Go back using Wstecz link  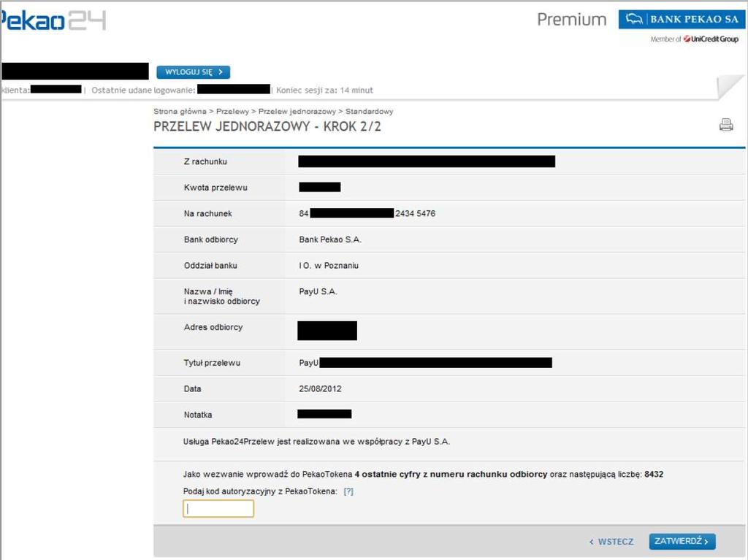pos(611,542)
